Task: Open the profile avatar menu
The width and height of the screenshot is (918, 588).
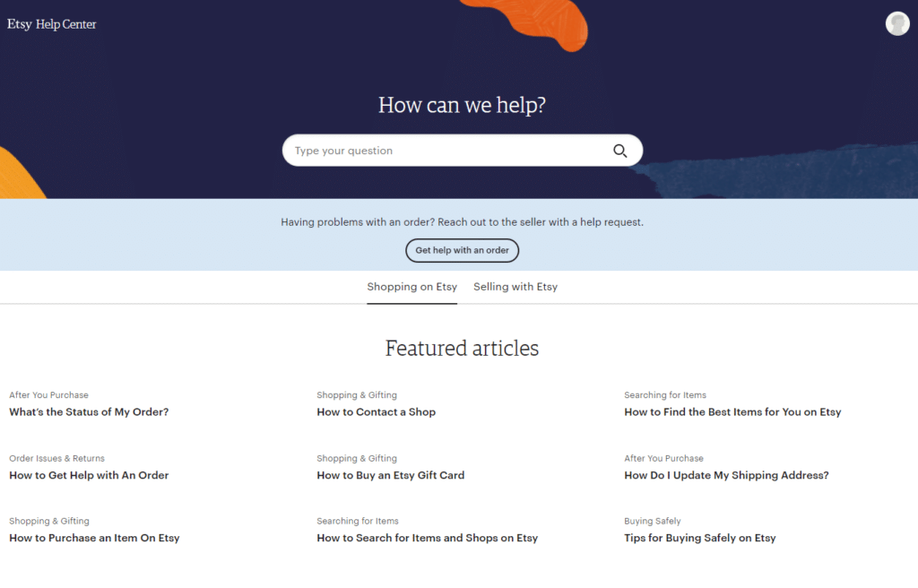Action: (896, 24)
